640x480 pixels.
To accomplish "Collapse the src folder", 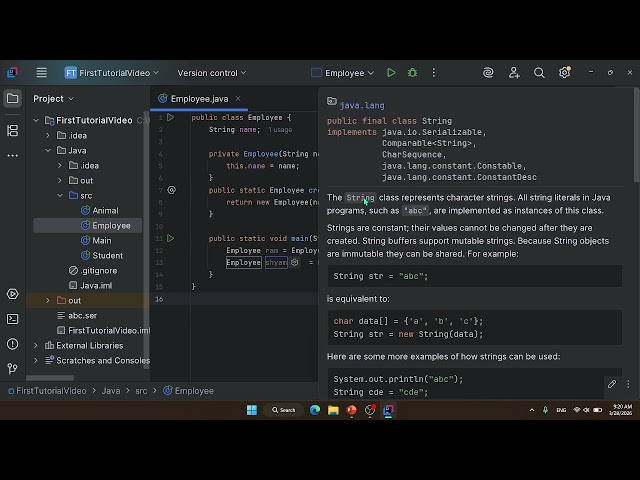I will (60, 196).
